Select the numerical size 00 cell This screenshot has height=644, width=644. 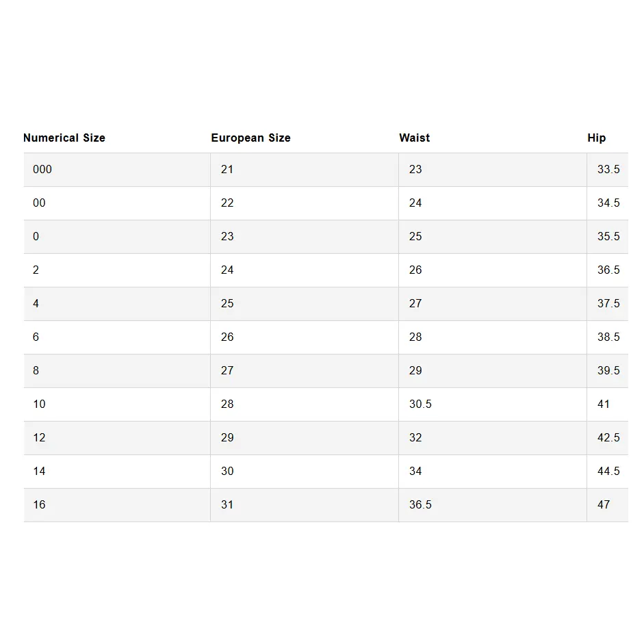pos(40,203)
